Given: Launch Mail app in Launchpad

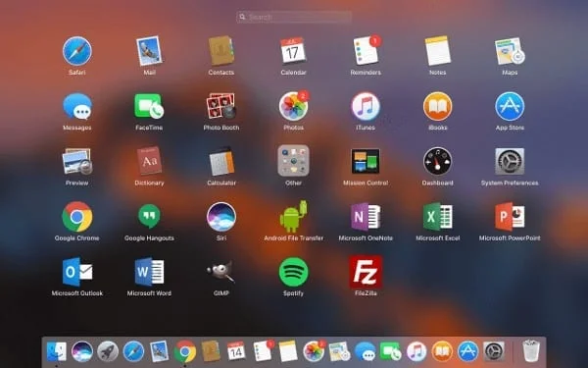Looking at the screenshot, I should tap(149, 51).
